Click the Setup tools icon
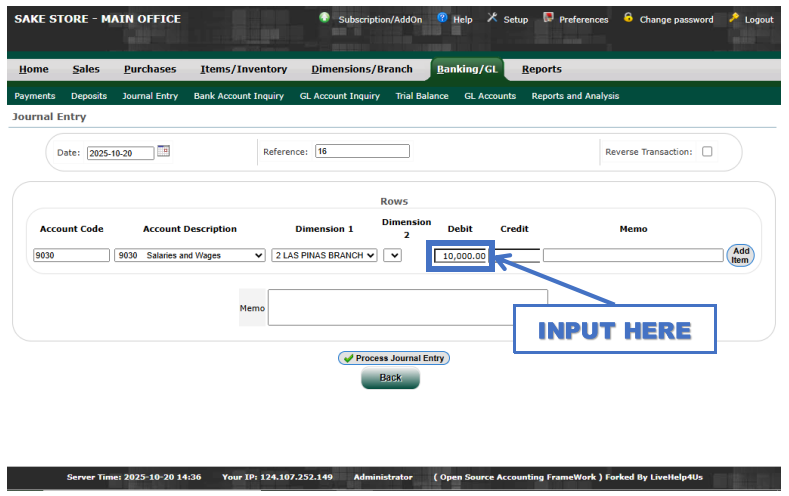The width and height of the screenshot is (789, 496). [492, 19]
